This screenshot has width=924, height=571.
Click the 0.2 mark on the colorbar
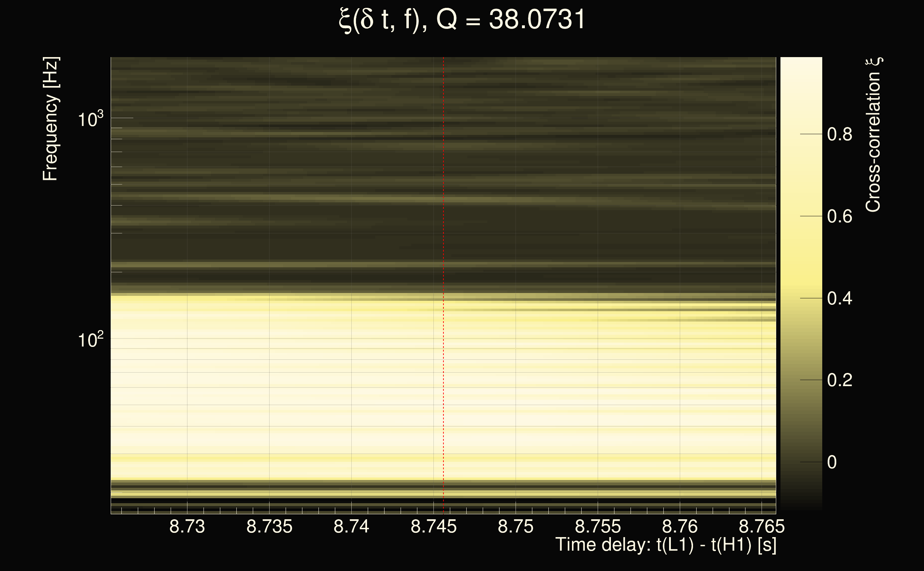(x=839, y=380)
